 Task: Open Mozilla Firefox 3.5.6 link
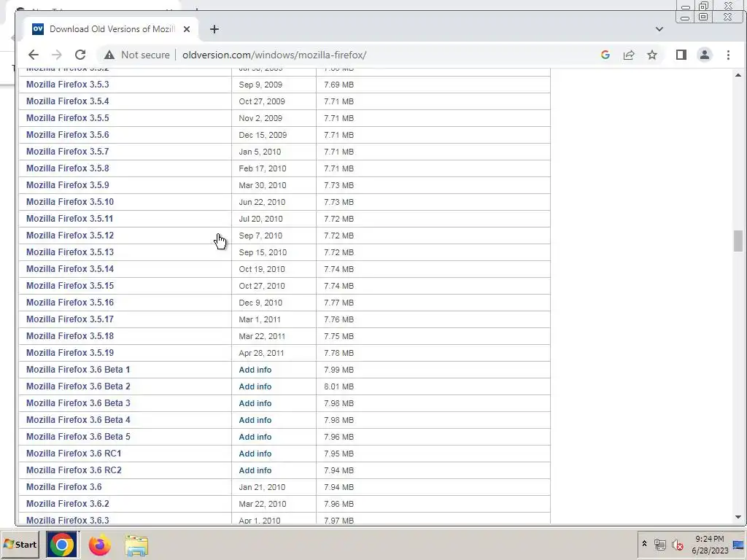point(68,135)
